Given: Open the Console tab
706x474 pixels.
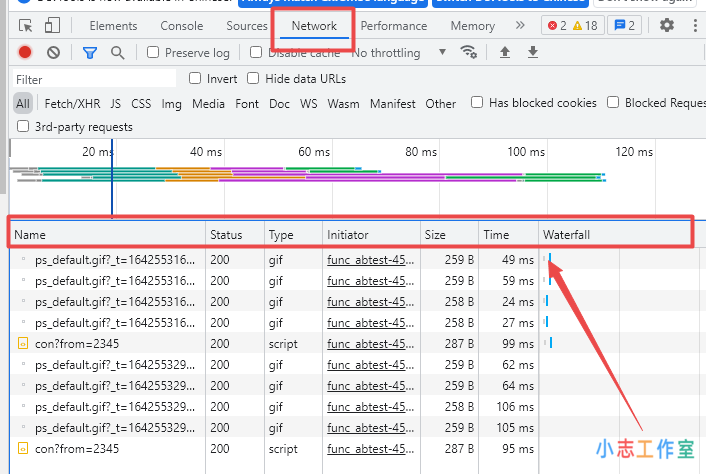Looking at the screenshot, I should [181, 26].
